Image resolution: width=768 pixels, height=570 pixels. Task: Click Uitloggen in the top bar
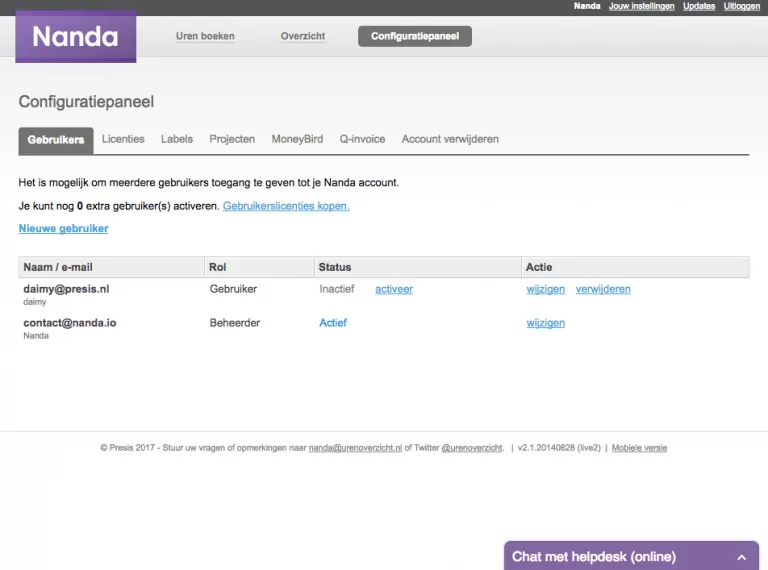coord(742,6)
